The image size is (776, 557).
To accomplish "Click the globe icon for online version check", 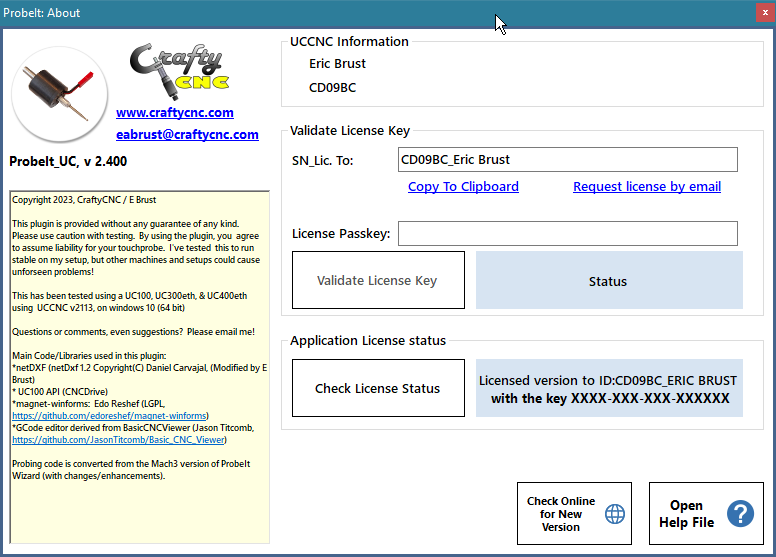I will (615, 514).
